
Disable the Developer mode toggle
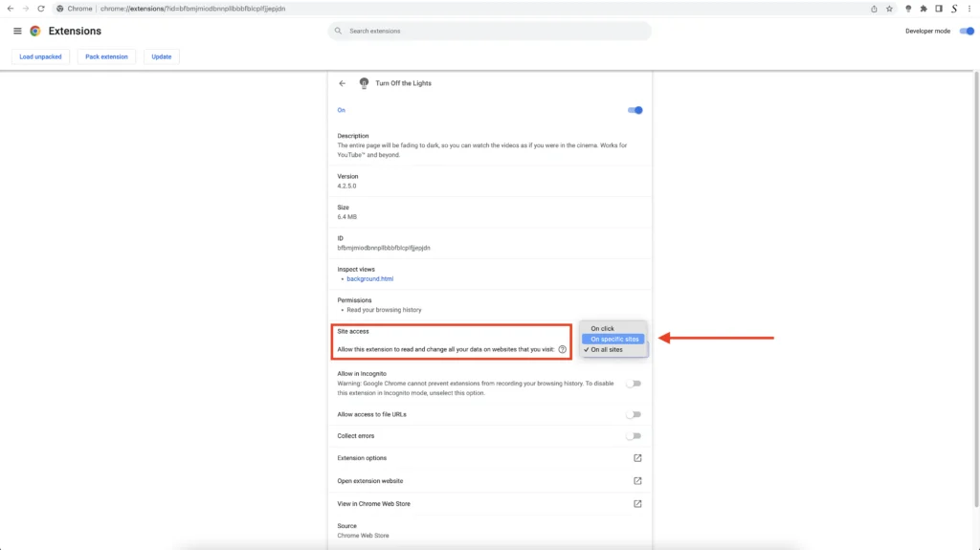point(966,31)
